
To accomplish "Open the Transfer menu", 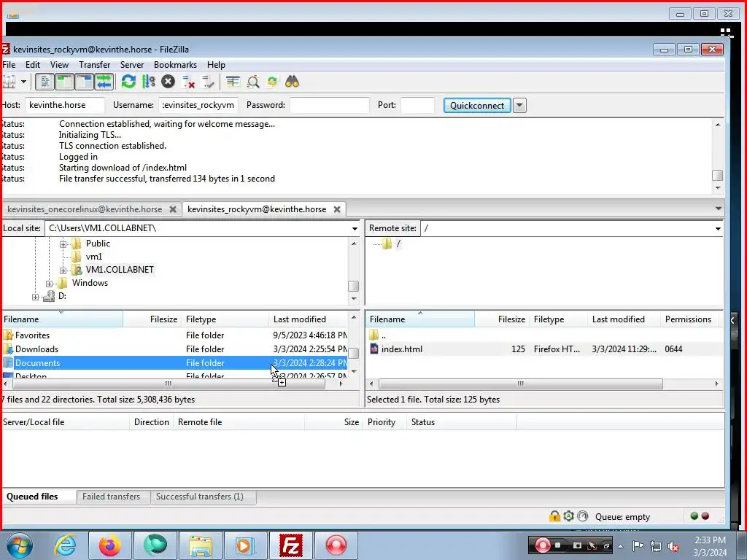I will (94, 65).
